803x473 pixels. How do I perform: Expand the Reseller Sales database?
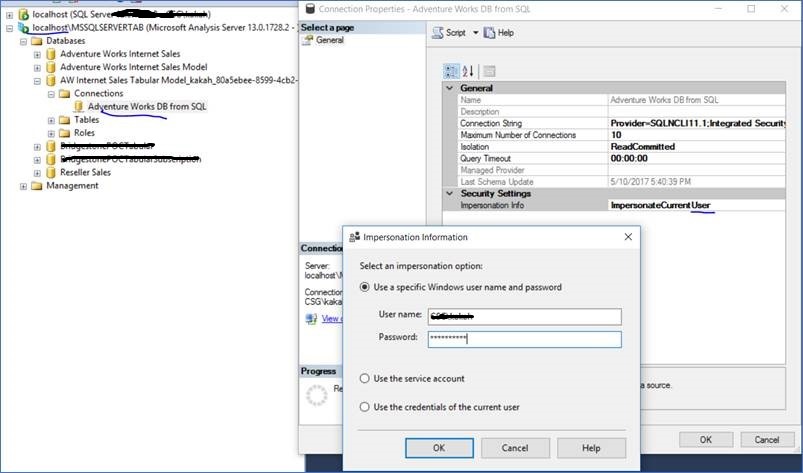pos(37,174)
